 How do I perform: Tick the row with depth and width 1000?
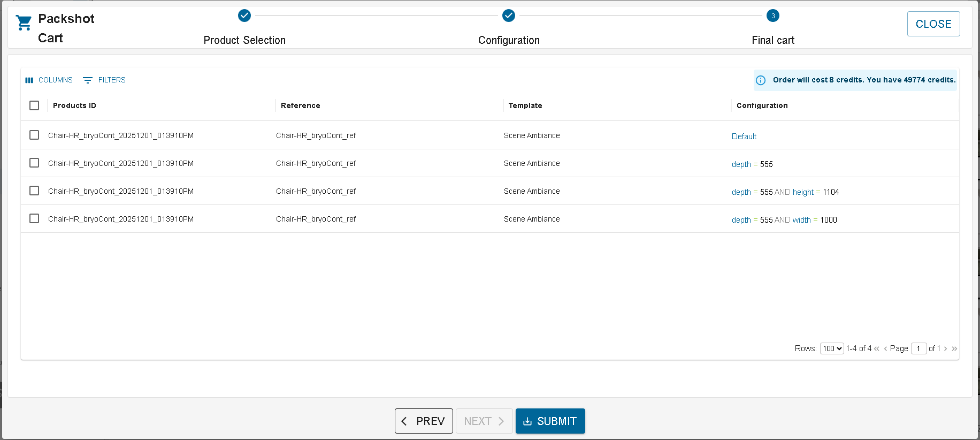click(34, 218)
